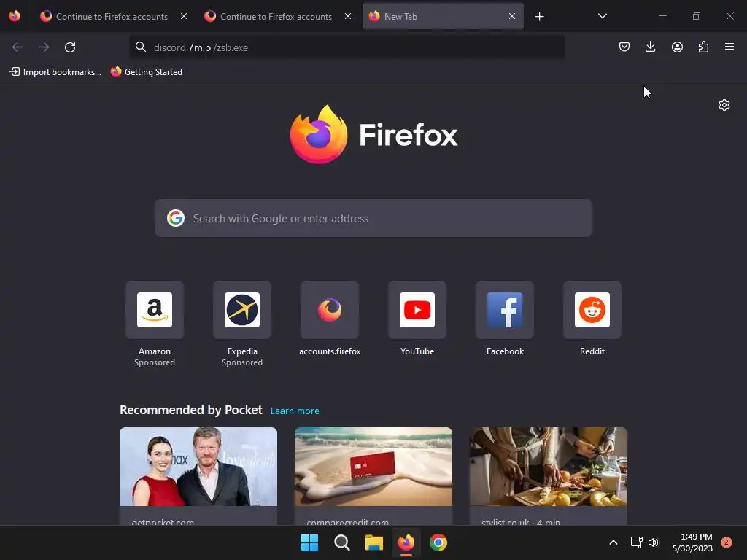Click the Firefox logo on new tab
Image resolution: width=747 pixels, height=560 pixels.
pyautogui.click(x=373, y=134)
